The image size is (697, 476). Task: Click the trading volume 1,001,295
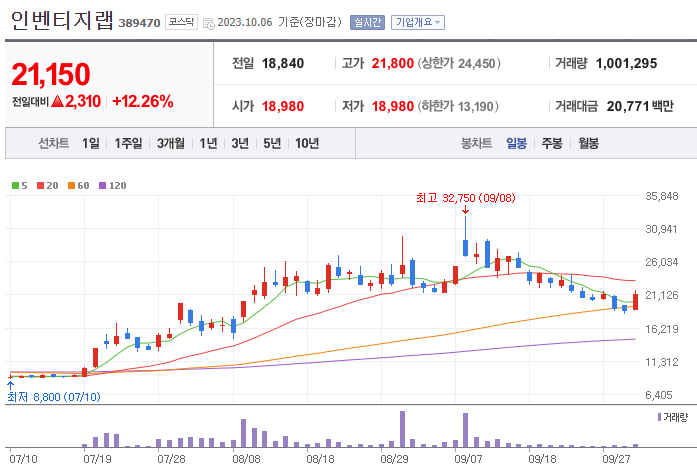click(626, 64)
